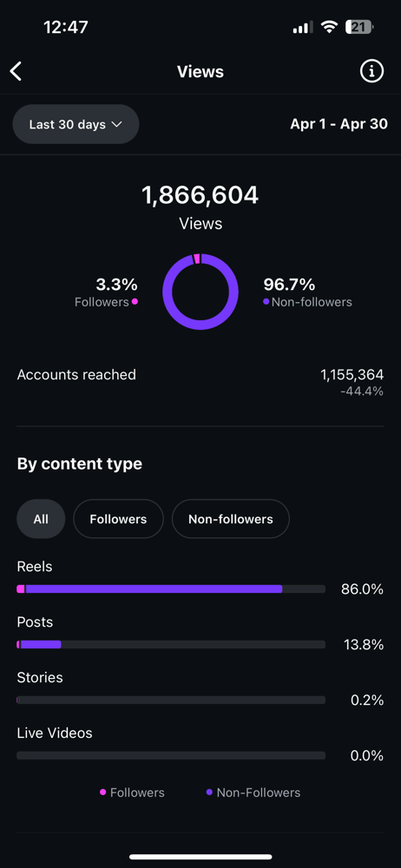Tap the chevron in Last 30 days
401x868 pixels.
pyautogui.click(x=116, y=124)
